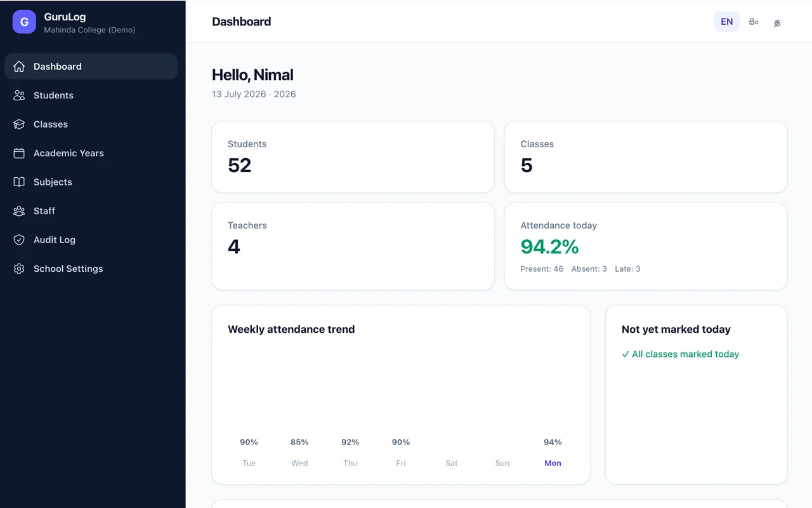Viewport: 812px width, 508px height.
Task: Open School Settings
Action: tap(91, 269)
